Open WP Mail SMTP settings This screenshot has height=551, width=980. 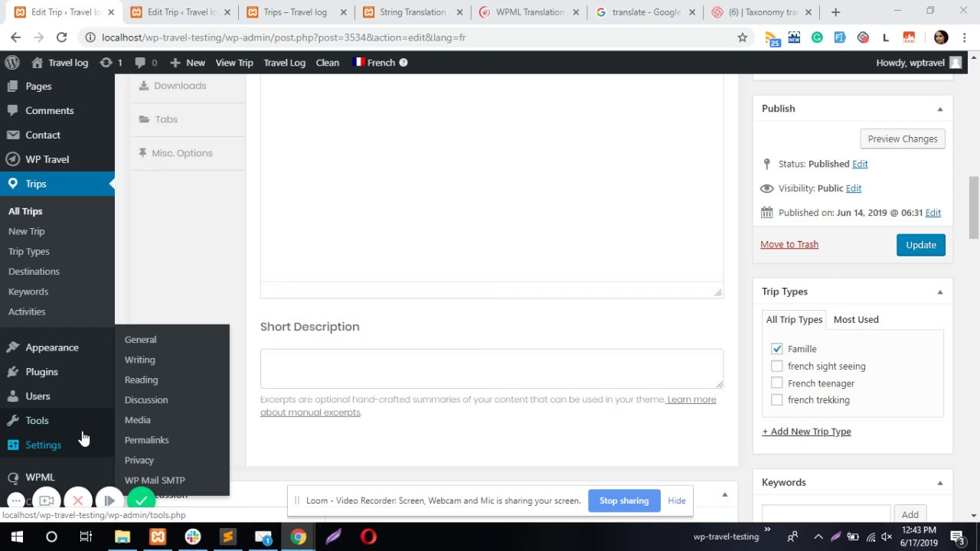(x=155, y=480)
